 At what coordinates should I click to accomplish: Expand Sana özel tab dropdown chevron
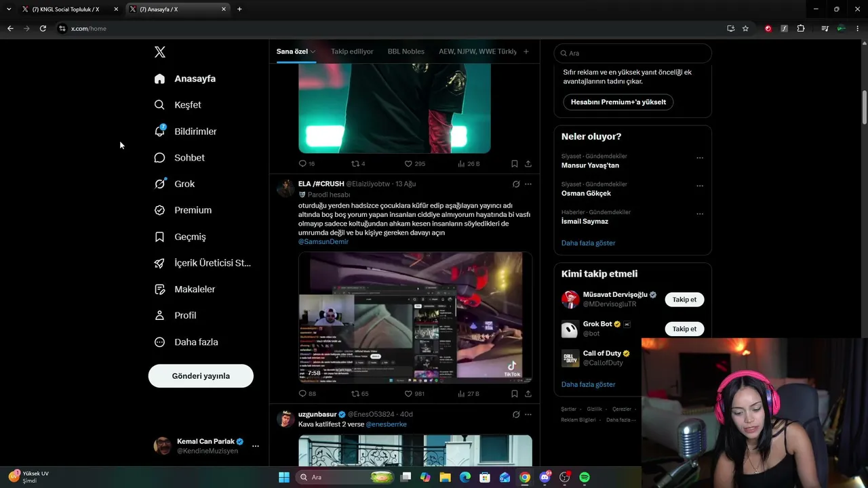tap(313, 52)
